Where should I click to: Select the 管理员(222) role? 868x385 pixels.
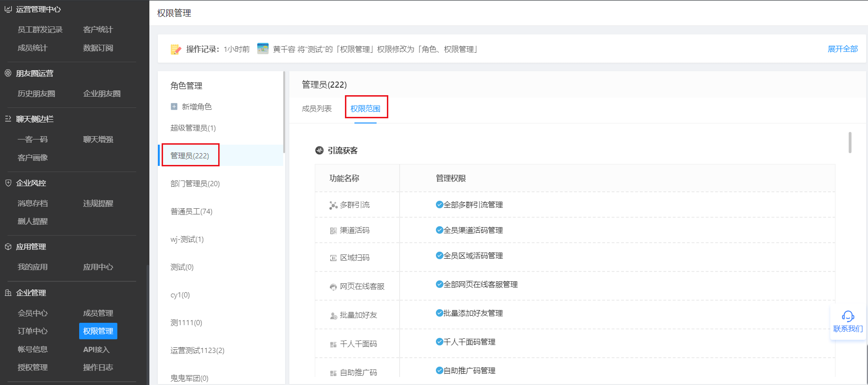tap(189, 156)
